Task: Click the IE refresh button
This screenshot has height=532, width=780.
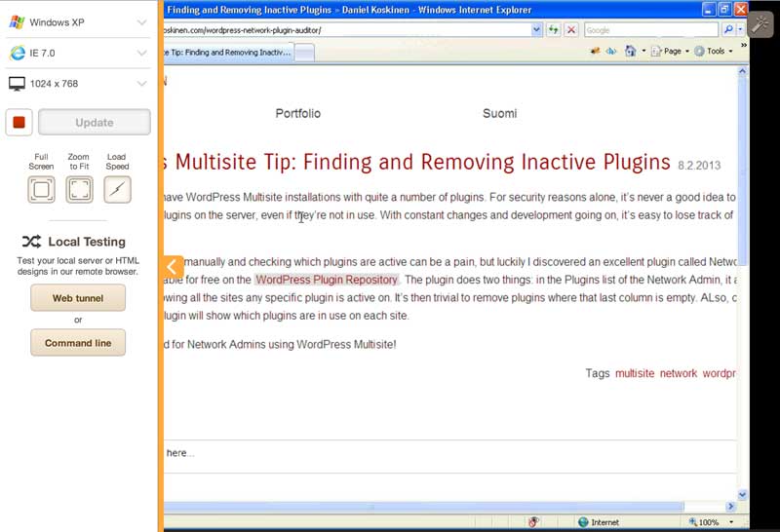Action: click(554, 30)
